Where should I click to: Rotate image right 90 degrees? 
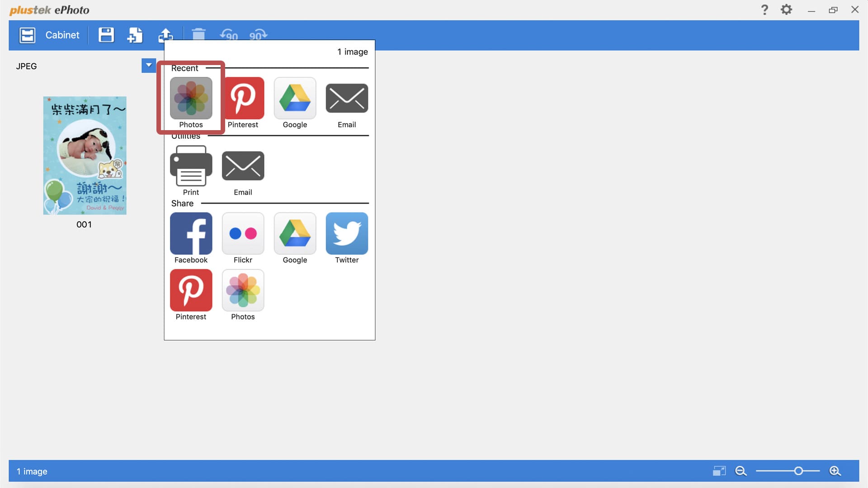[x=258, y=35]
